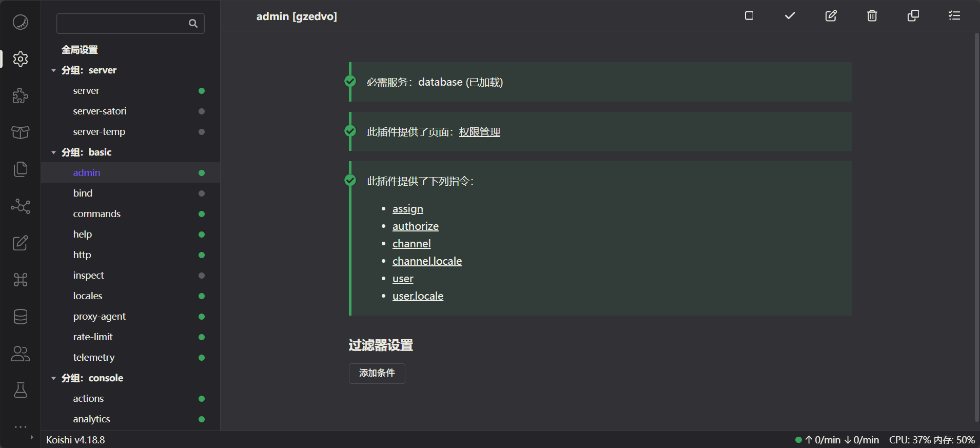
Task: Click the trash delete icon in header
Action: (x=872, y=16)
